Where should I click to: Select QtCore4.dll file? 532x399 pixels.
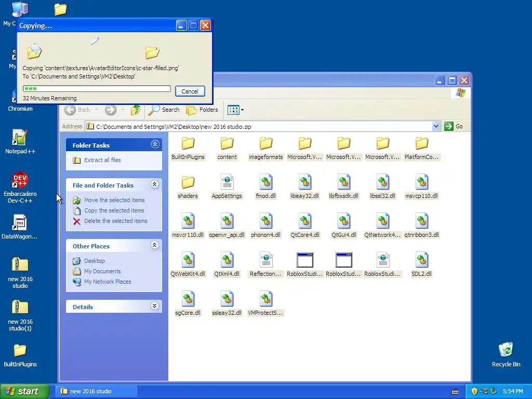[304, 227]
